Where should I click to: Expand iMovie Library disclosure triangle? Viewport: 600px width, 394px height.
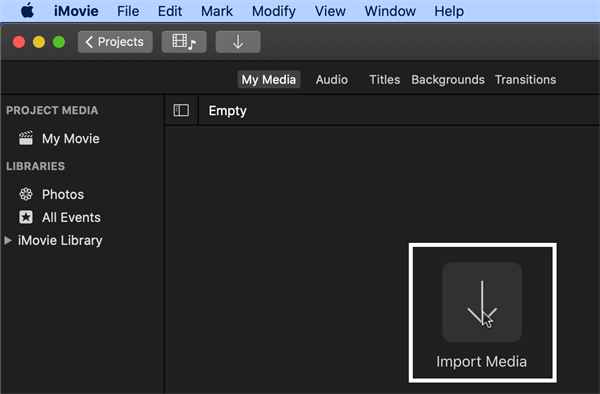click(x=8, y=240)
